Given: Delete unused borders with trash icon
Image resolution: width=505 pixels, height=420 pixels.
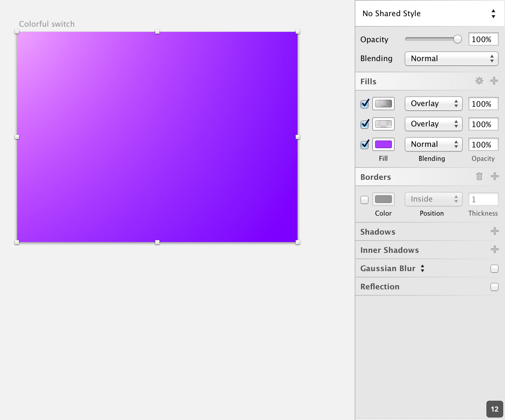Looking at the screenshot, I should (x=479, y=176).
